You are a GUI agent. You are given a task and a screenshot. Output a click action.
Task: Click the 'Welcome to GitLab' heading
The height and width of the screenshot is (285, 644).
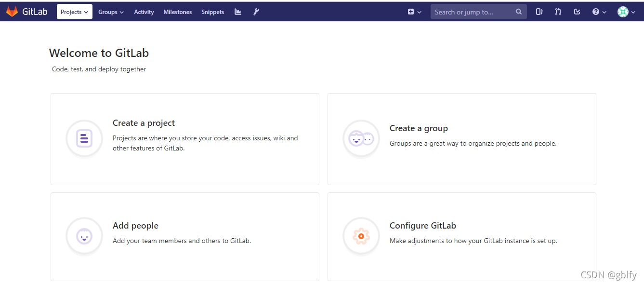point(99,53)
